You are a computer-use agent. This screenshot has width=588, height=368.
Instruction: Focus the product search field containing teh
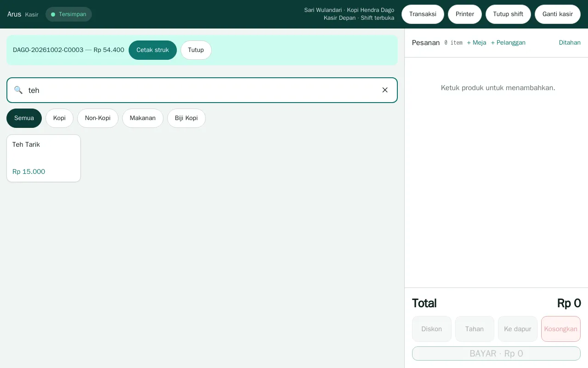(202, 90)
